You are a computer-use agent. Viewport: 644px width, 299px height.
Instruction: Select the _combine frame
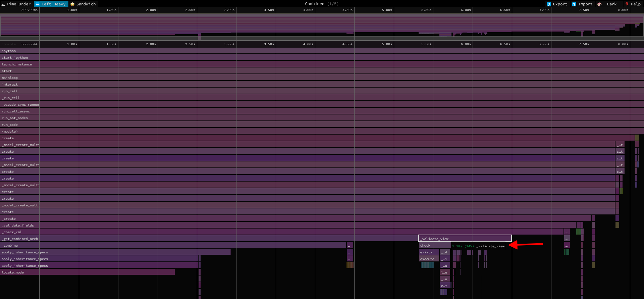173,245
